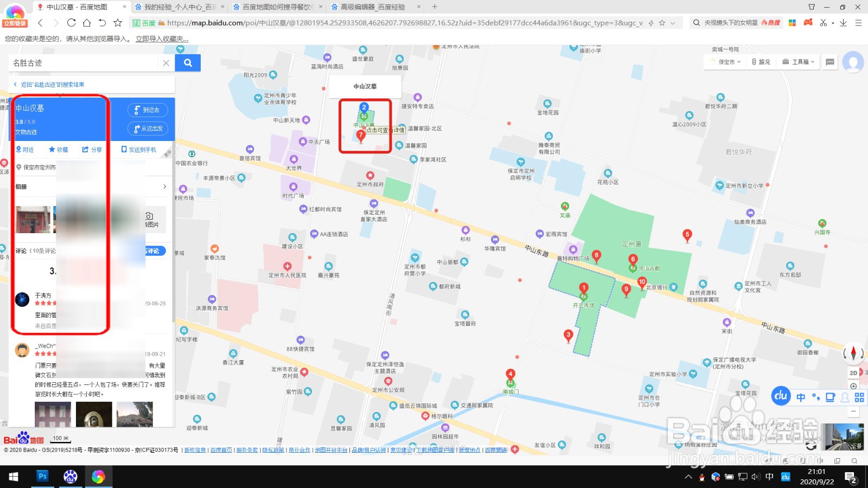Click red marker 3 on map
Image resolution: width=868 pixels, height=488 pixels.
(x=569, y=336)
